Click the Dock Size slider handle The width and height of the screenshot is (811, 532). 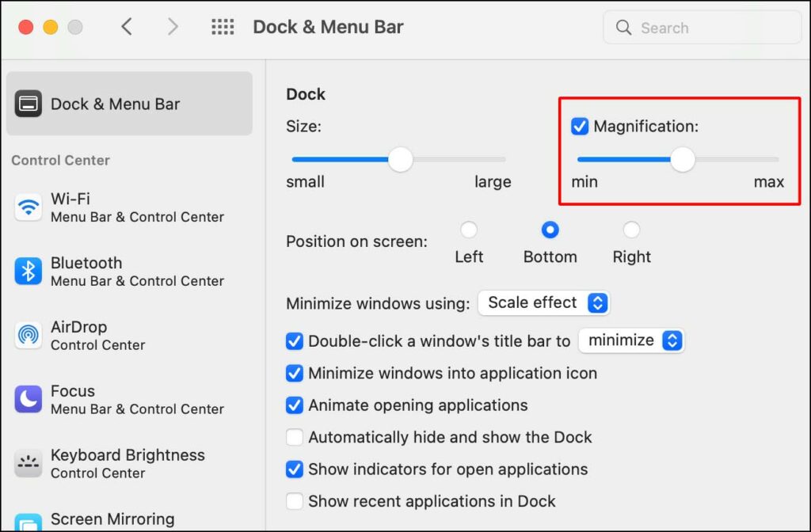click(401, 159)
